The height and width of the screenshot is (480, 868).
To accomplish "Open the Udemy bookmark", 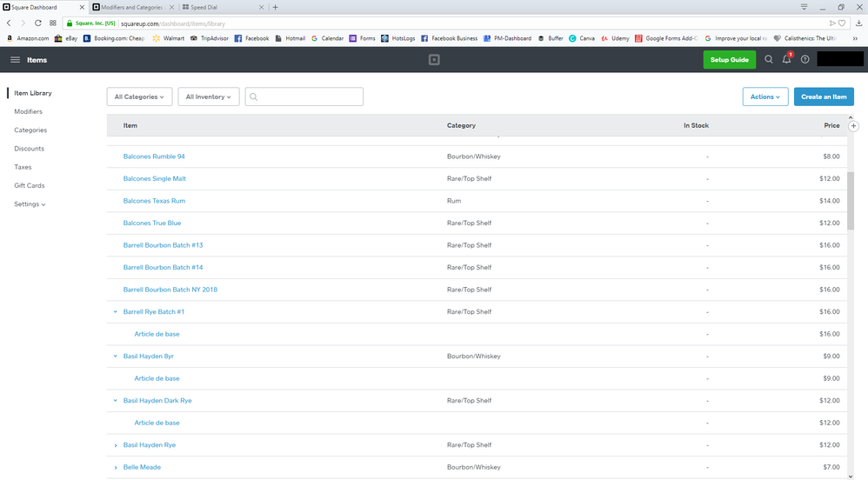I will 615,38.
